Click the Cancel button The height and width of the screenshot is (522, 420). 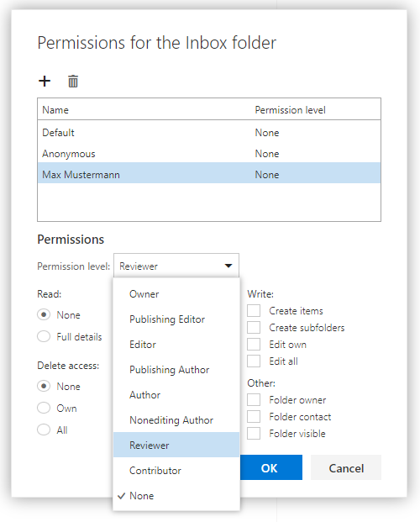346,467
